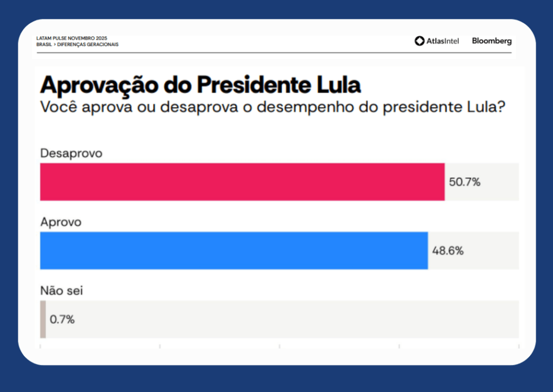Click the AtlasIntel circular logo icon
This screenshot has width=553, height=392.
pos(419,41)
